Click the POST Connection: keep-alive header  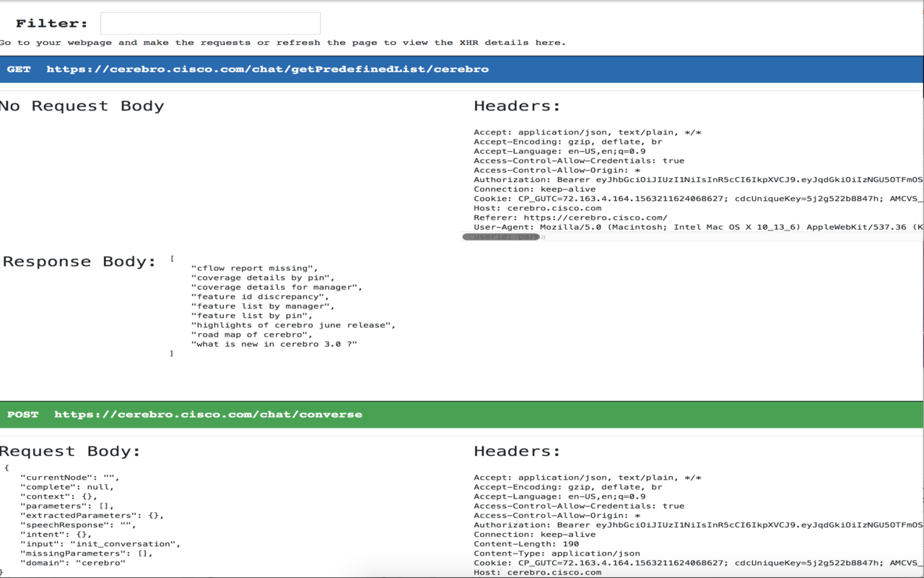click(x=535, y=534)
